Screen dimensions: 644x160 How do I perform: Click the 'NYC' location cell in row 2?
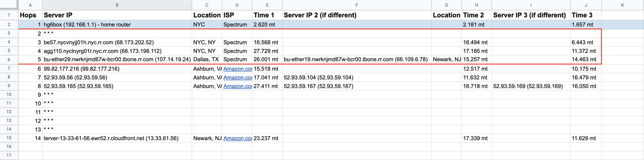[207, 25]
